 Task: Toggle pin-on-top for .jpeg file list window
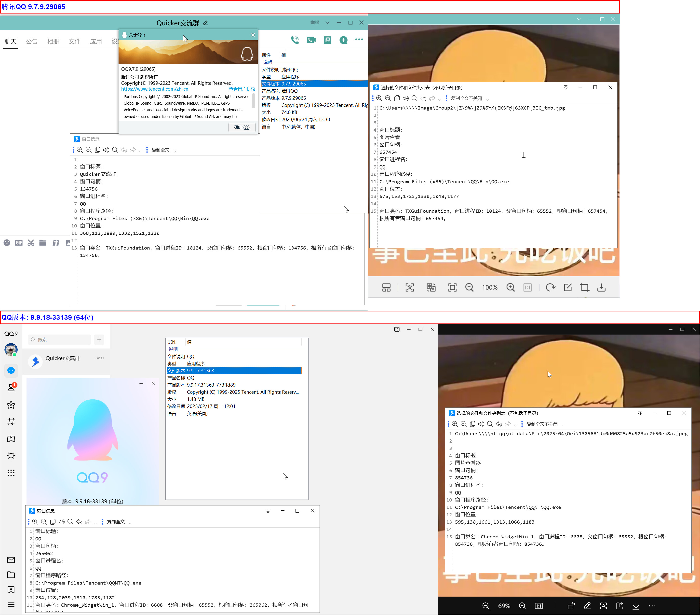pyautogui.click(x=640, y=413)
